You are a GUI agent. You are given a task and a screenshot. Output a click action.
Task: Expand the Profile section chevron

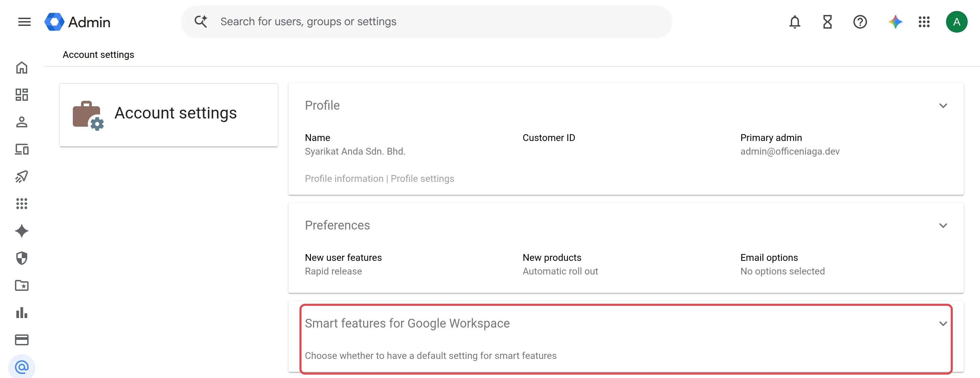pyautogui.click(x=943, y=106)
